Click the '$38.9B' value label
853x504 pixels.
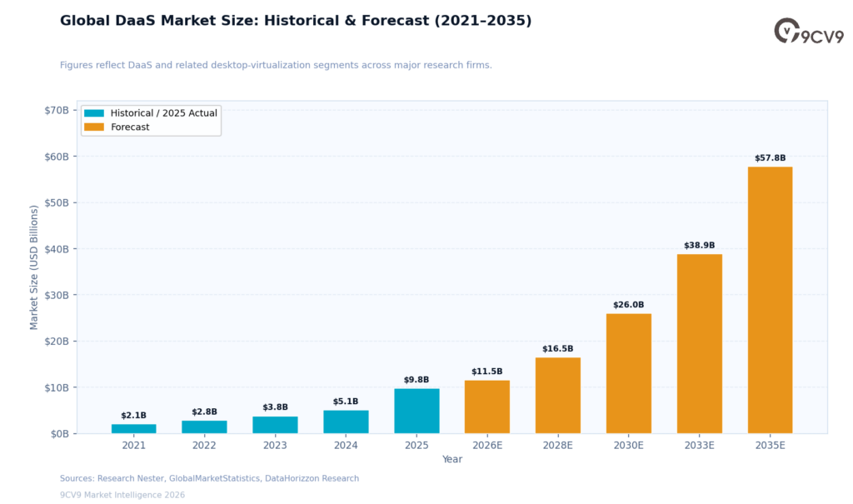point(700,246)
